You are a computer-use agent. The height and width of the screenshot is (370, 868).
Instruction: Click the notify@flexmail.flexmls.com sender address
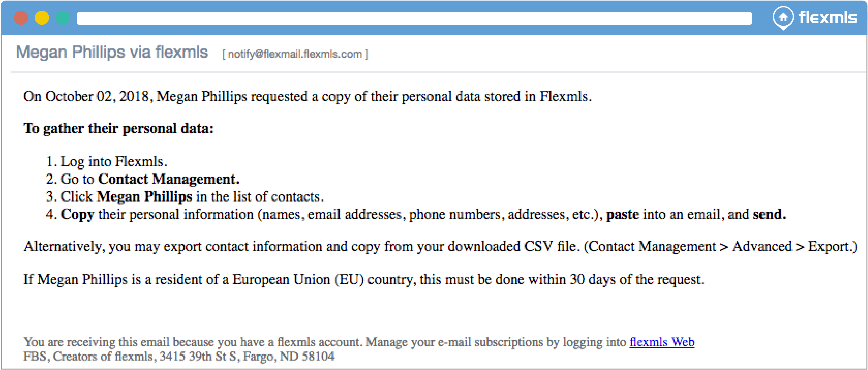[x=295, y=54]
